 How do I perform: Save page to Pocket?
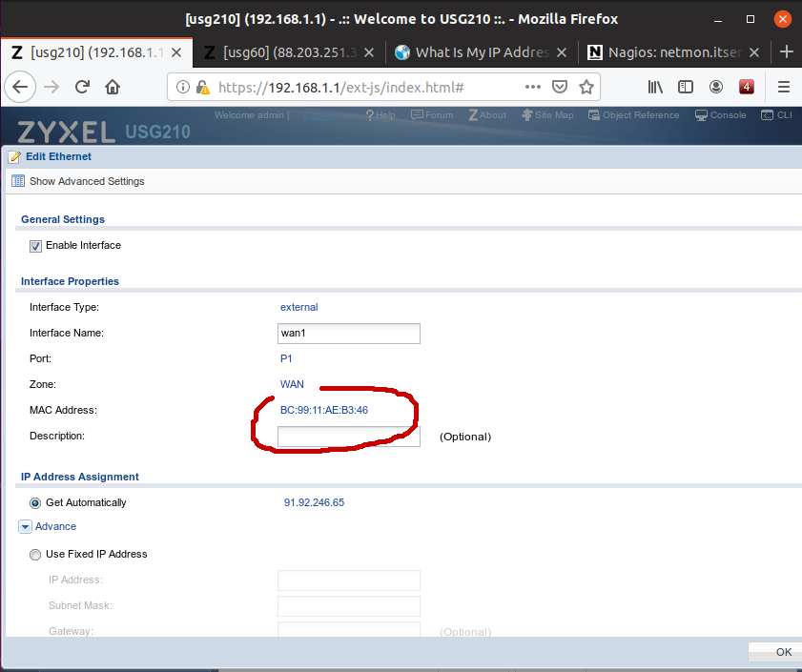coord(560,87)
